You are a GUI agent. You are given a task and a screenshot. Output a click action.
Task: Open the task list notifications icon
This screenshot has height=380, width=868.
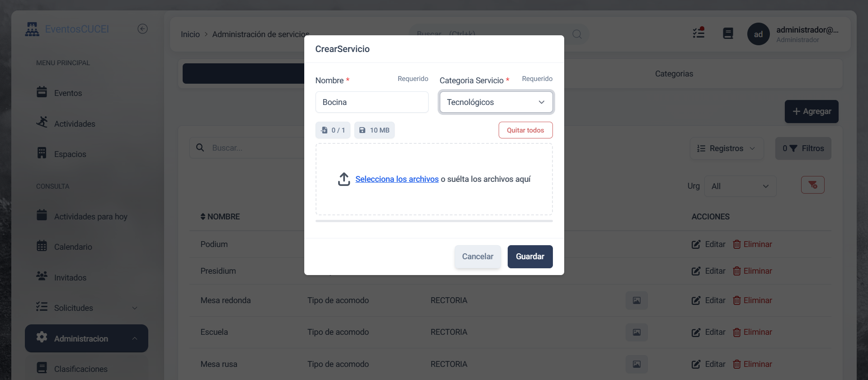[698, 33]
